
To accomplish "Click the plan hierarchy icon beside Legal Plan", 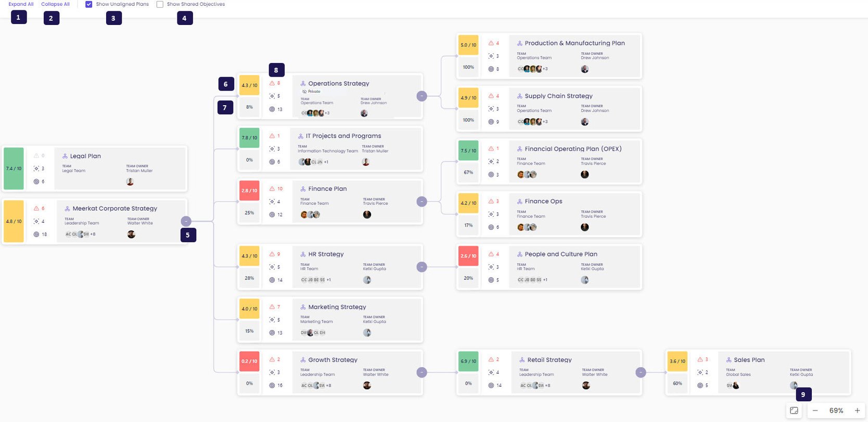I will (65, 156).
